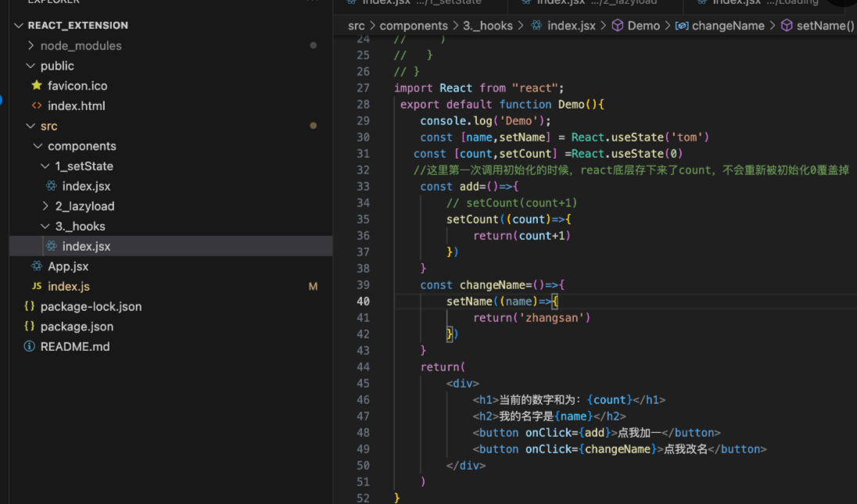Click the React icon in breadcrumb before index.jsx
The height and width of the screenshot is (504, 857).
[536, 26]
